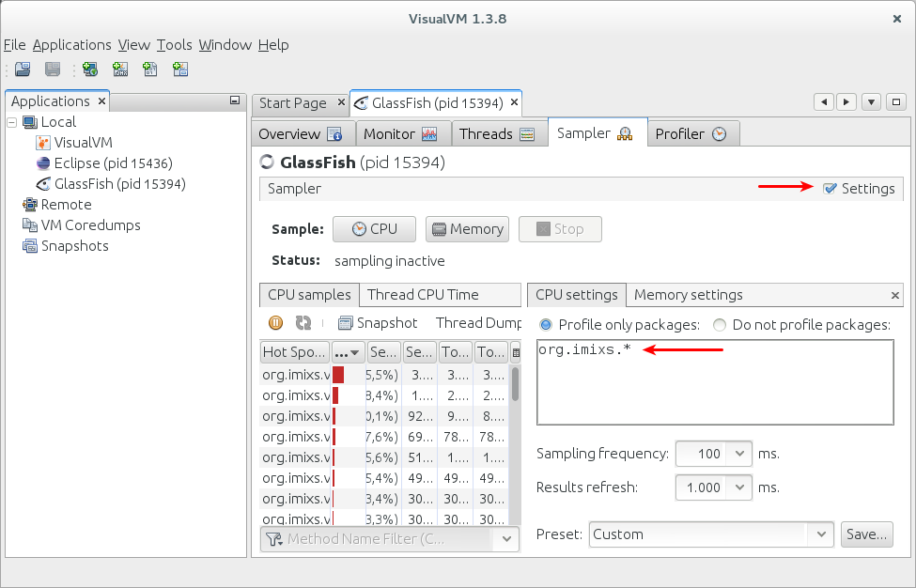Click the Add JMX Connection toolbar icon

click(x=120, y=70)
